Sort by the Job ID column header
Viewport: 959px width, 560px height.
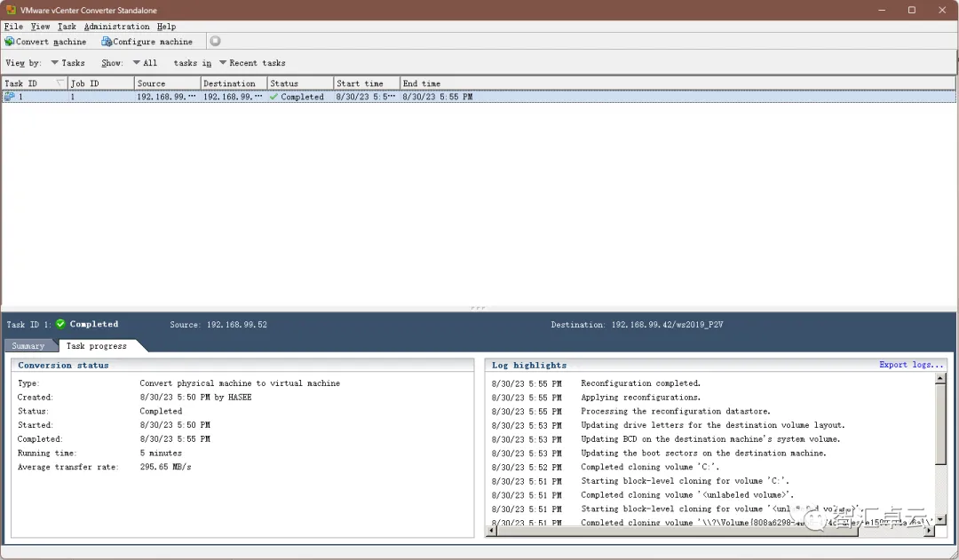[101, 83]
